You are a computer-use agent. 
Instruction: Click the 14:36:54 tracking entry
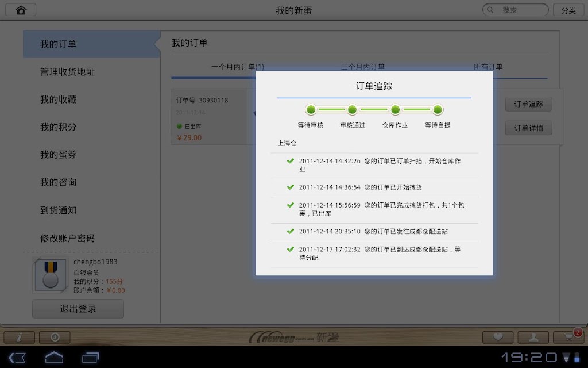374,187
